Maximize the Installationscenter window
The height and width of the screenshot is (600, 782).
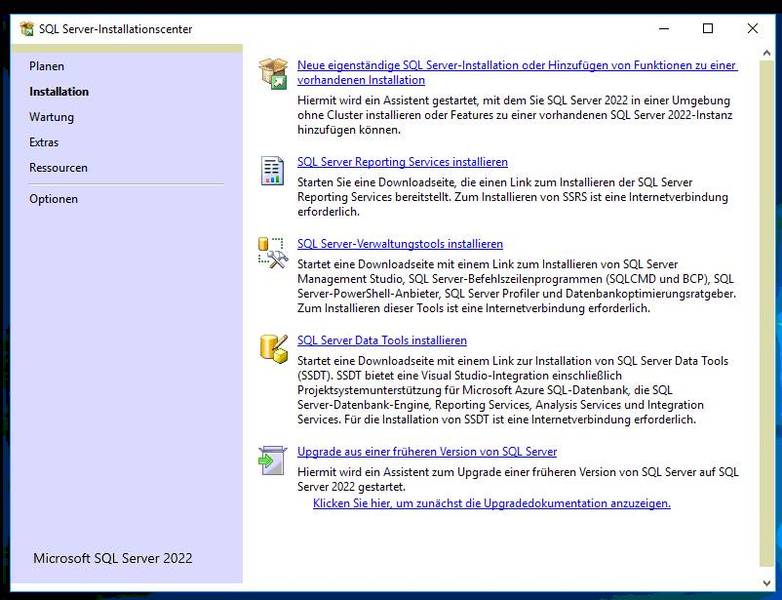click(x=708, y=29)
